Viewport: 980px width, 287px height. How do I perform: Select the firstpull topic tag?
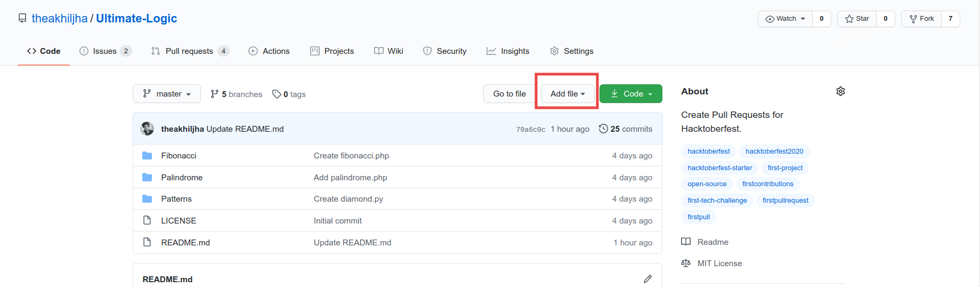pos(699,217)
